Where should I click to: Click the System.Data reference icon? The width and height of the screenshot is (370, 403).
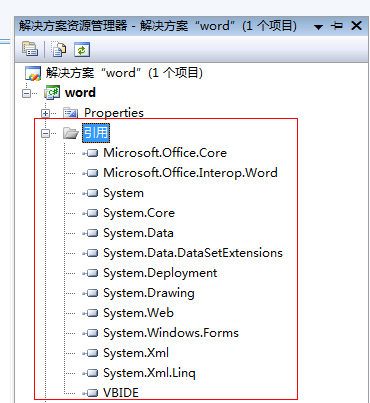91,233
